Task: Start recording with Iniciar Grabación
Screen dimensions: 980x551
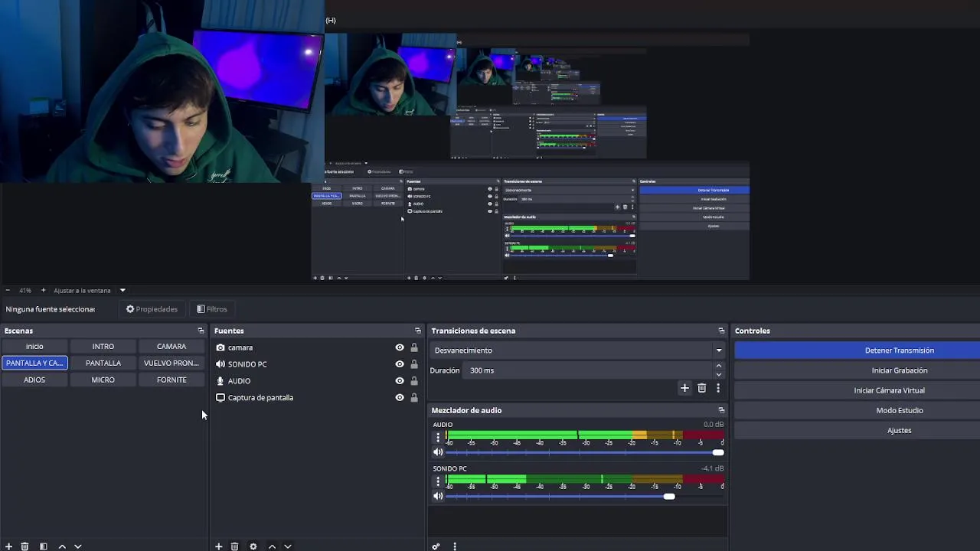Action: 857,370
